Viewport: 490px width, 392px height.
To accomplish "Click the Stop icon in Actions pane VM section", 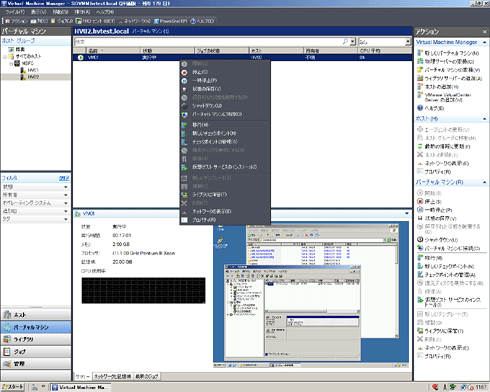I will point(420,201).
